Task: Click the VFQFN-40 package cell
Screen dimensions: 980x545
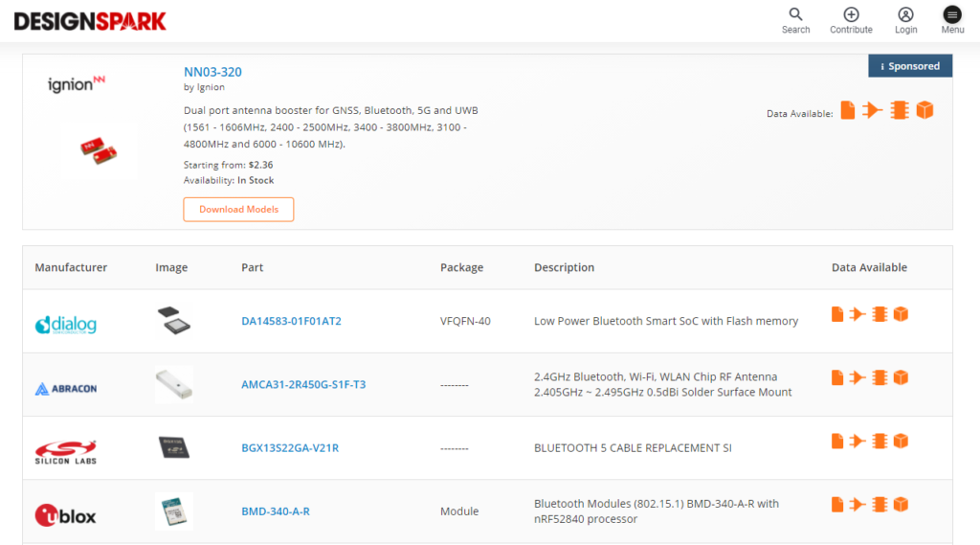Action: 465,321
